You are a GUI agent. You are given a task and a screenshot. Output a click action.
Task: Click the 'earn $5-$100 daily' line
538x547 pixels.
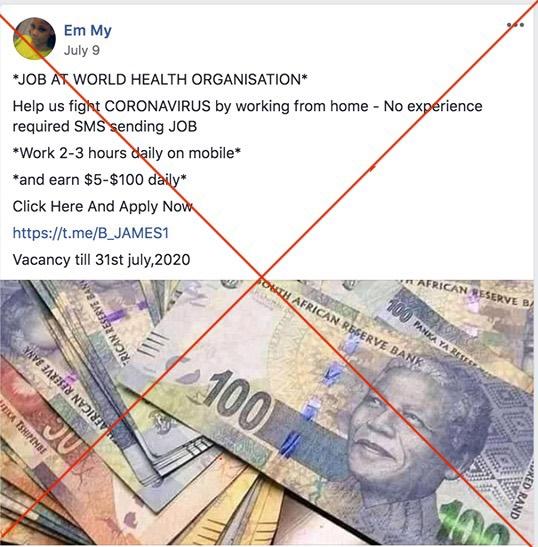click(x=99, y=180)
